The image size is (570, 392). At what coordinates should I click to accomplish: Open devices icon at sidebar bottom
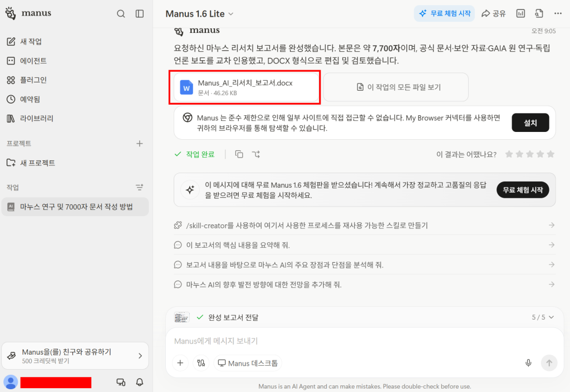(121, 382)
